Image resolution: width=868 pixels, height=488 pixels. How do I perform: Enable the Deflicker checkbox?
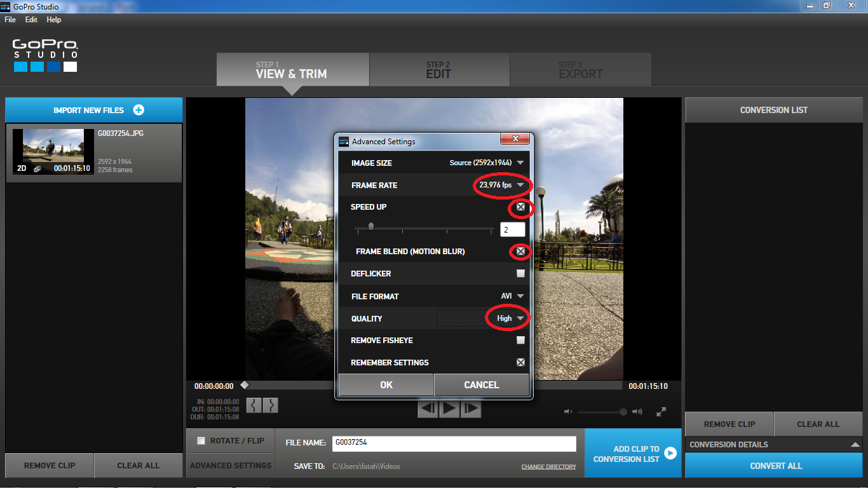coord(520,274)
